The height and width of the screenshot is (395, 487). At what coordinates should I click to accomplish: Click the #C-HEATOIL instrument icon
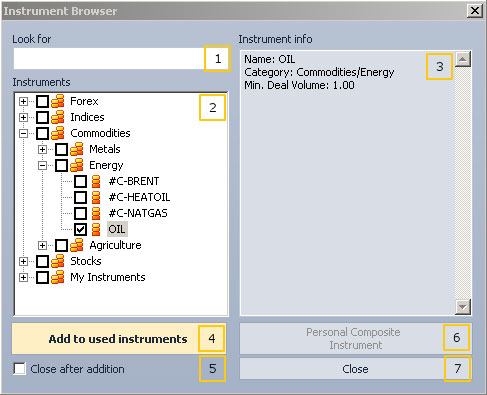pos(96,197)
